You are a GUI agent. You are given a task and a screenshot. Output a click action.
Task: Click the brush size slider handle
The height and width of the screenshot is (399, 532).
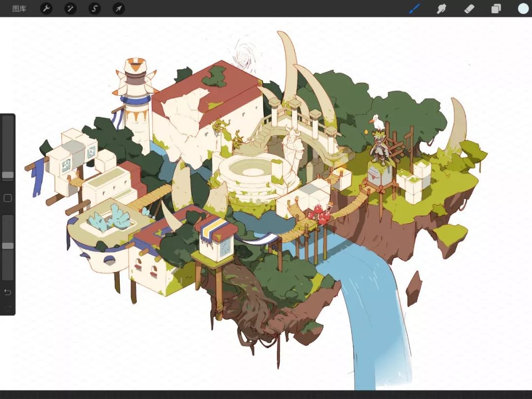(x=8, y=175)
